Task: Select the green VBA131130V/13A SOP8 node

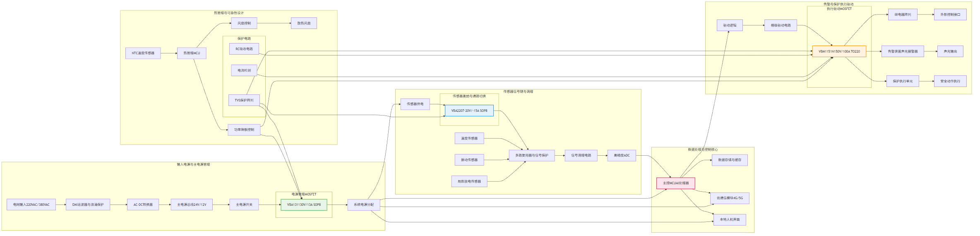Action: 304,205
